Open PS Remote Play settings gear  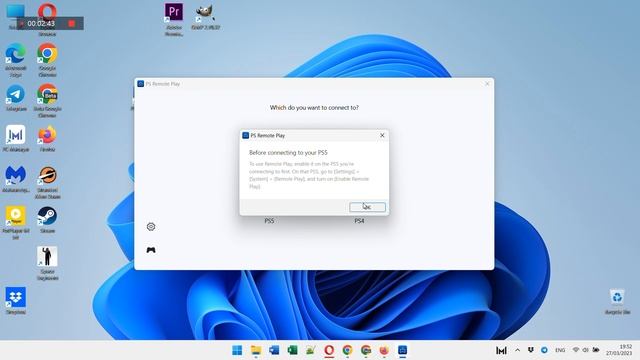151,227
